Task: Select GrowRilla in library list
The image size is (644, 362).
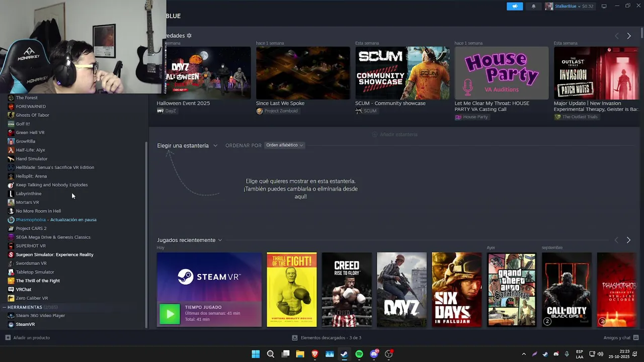Action: (25, 141)
